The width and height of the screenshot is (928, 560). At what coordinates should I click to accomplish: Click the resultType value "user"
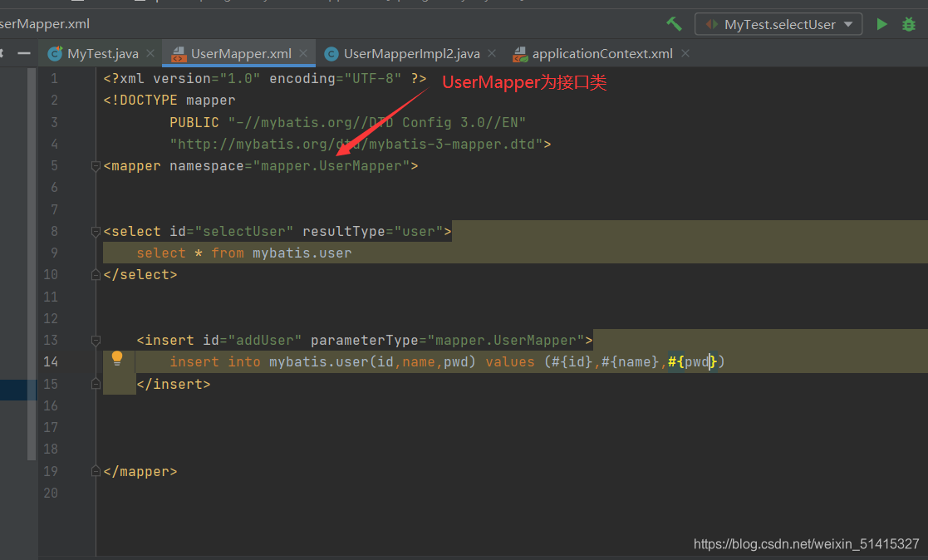[x=419, y=232]
